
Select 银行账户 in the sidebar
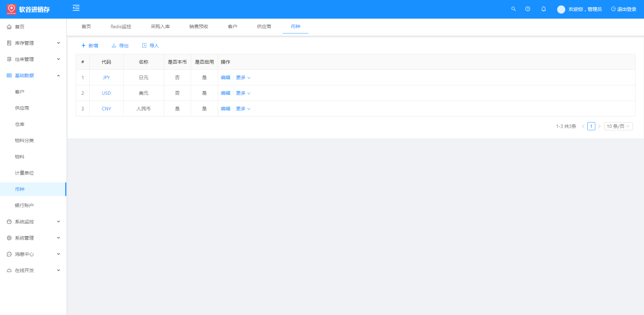[24, 205]
